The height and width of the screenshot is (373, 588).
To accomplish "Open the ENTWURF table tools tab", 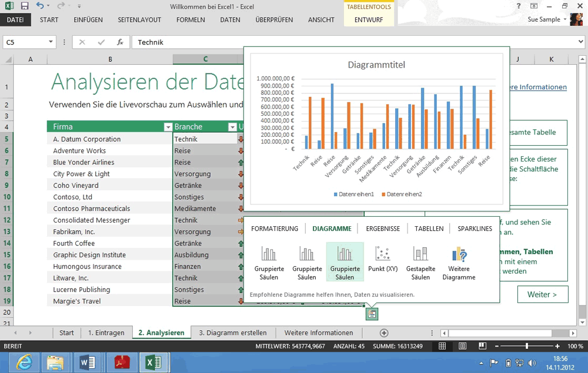I will tap(369, 20).
